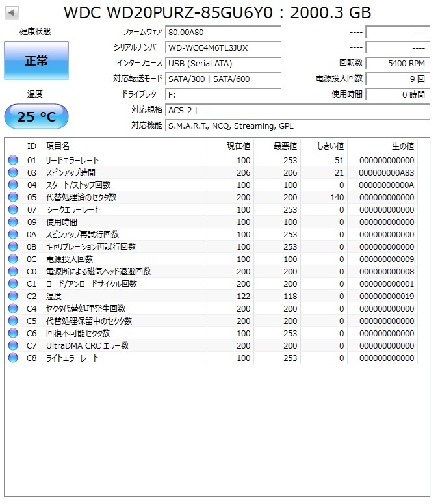Click the 項目名 column header
The width and height of the screenshot is (438, 504).
tap(125, 146)
